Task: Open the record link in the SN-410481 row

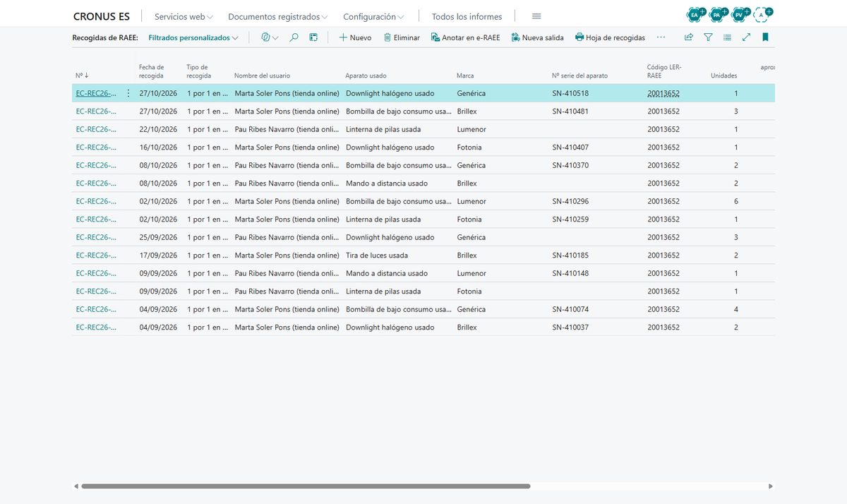Action: 97,112
